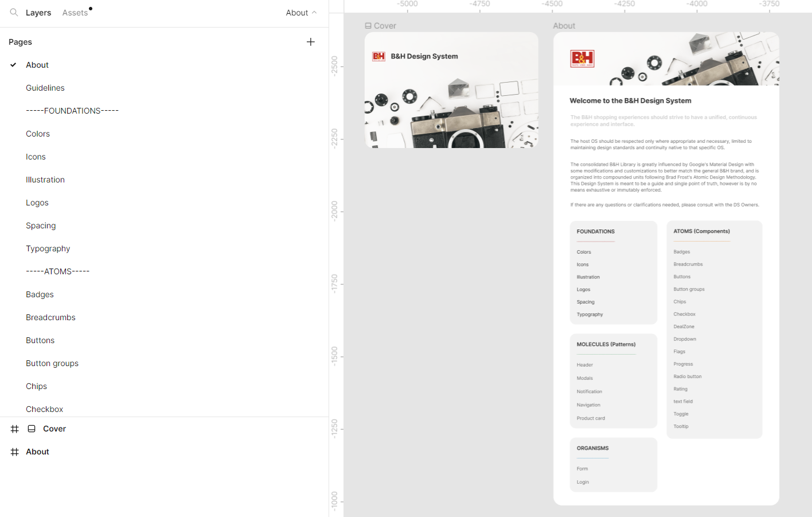Image resolution: width=812 pixels, height=517 pixels.
Task: Click the MOLECULES (Patterns) card heading
Action: point(606,344)
